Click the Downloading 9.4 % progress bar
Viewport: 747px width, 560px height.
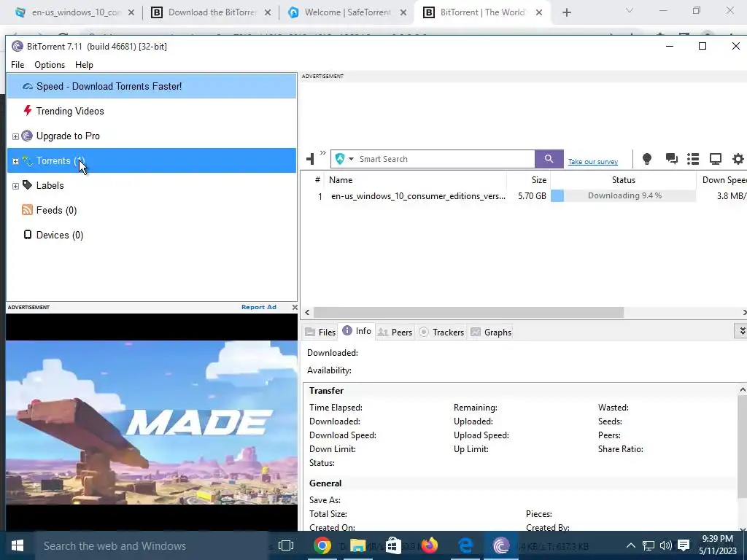pos(623,195)
